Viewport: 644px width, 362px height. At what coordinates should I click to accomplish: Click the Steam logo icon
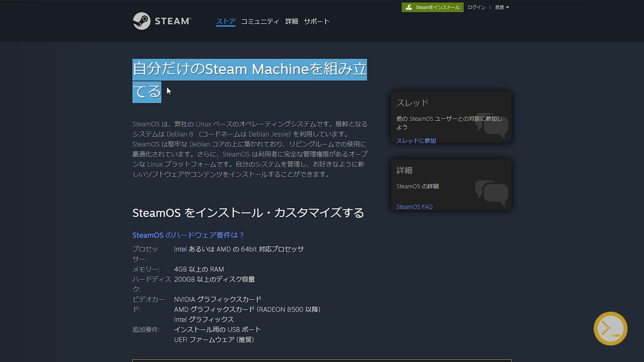[x=142, y=21]
